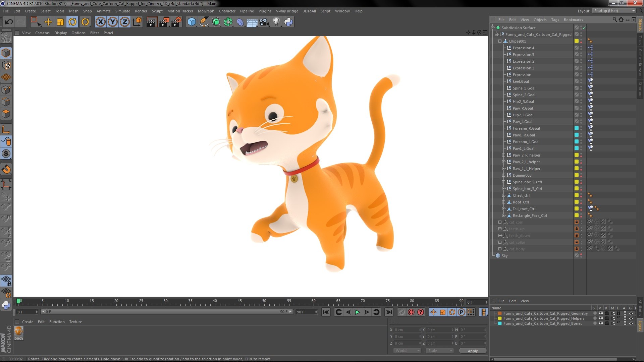644x362 pixels.
Task: Click the Python script icon in toolbar
Action: 288,22
